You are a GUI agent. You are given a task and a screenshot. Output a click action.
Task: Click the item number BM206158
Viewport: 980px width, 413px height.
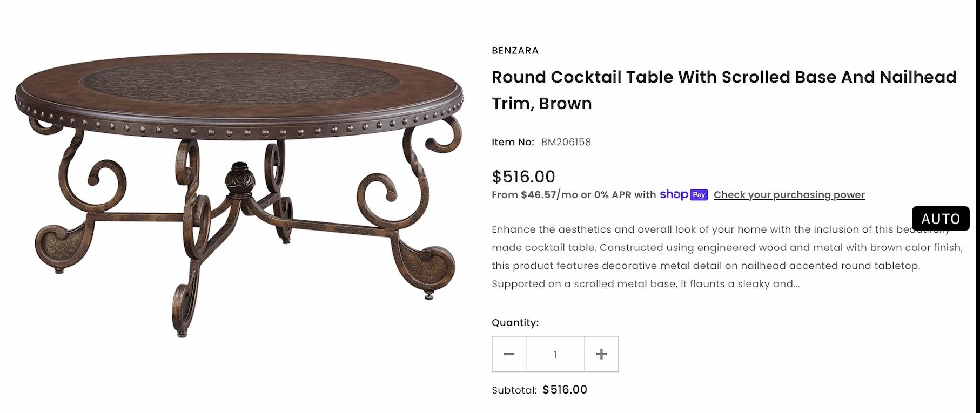click(567, 142)
